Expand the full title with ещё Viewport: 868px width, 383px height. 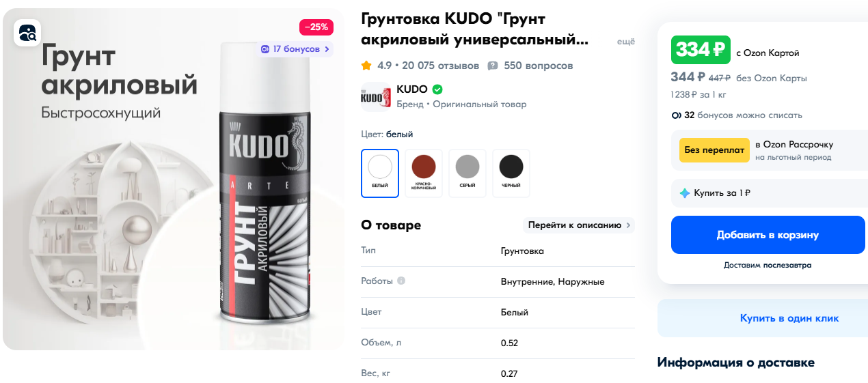[626, 42]
